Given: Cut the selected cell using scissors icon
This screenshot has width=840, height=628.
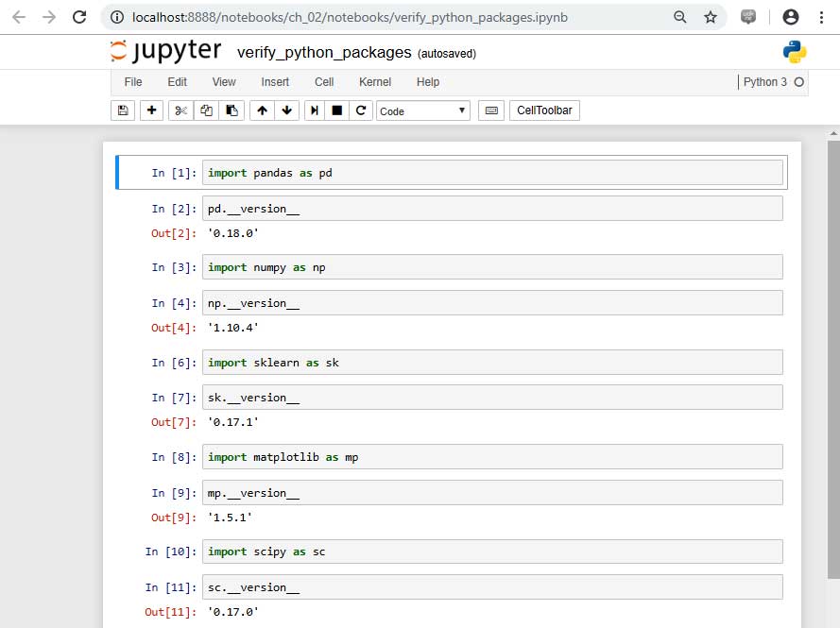Looking at the screenshot, I should coord(180,110).
